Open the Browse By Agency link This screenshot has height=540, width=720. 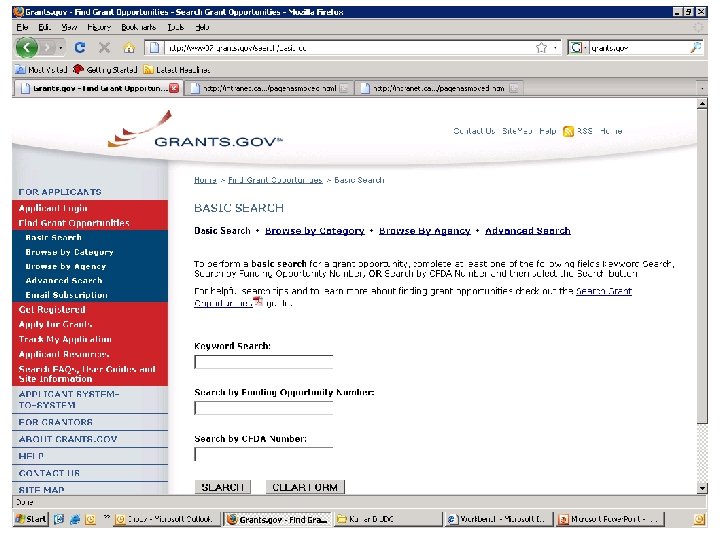coord(425,231)
